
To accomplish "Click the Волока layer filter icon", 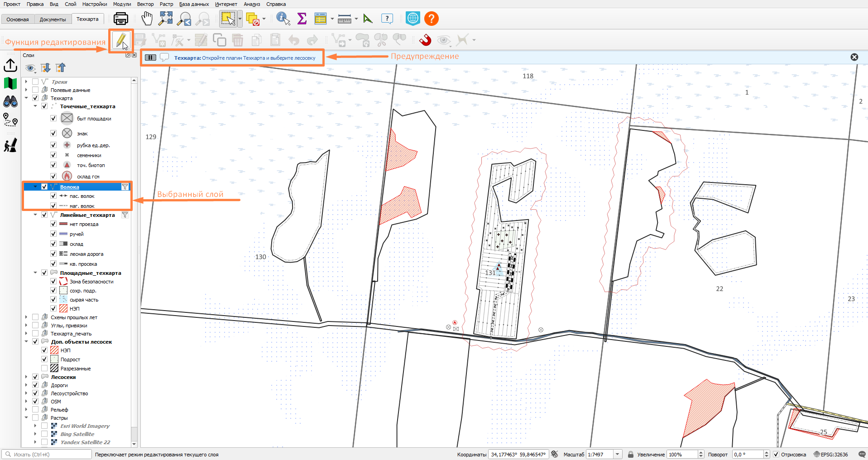I will click(125, 187).
